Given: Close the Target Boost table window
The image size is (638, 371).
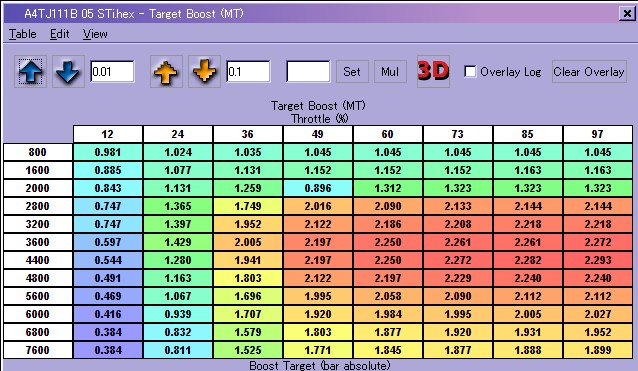Looking at the screenshot, I should 627,13.
